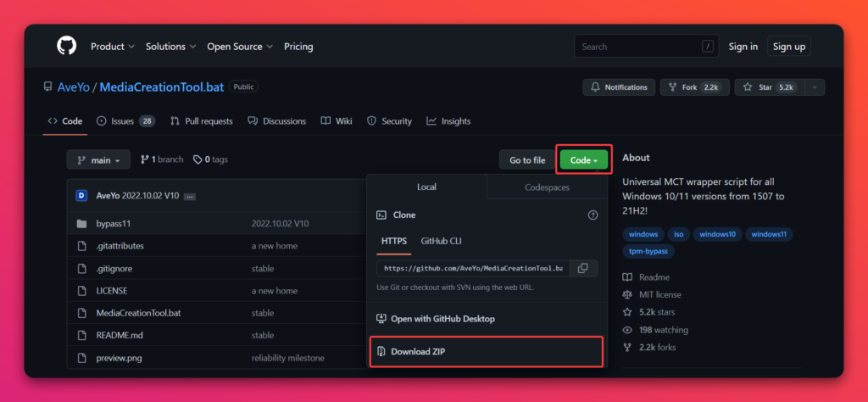Click the AveYo avatar in commit row

click(x=82, y=195)
